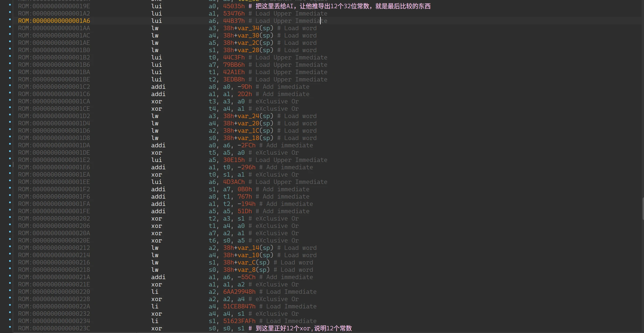
Task: Toggle breakpoint dot at address 1A6
Action: 10,19
